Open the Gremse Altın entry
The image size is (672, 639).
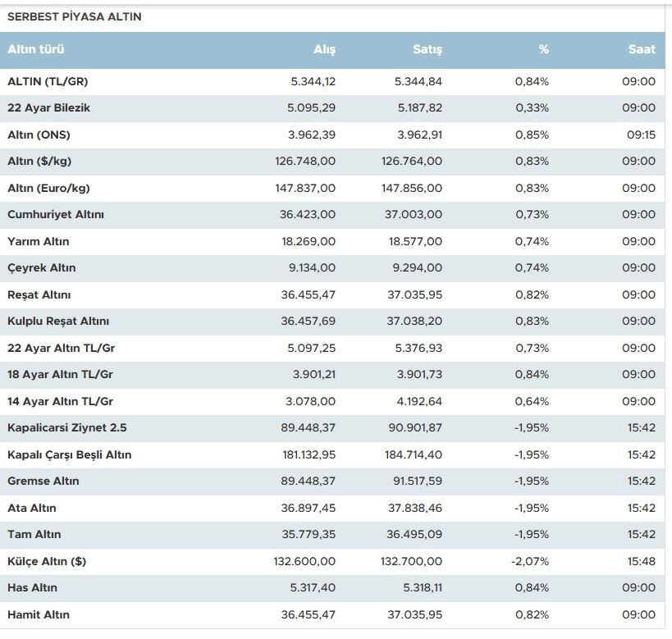332,482
